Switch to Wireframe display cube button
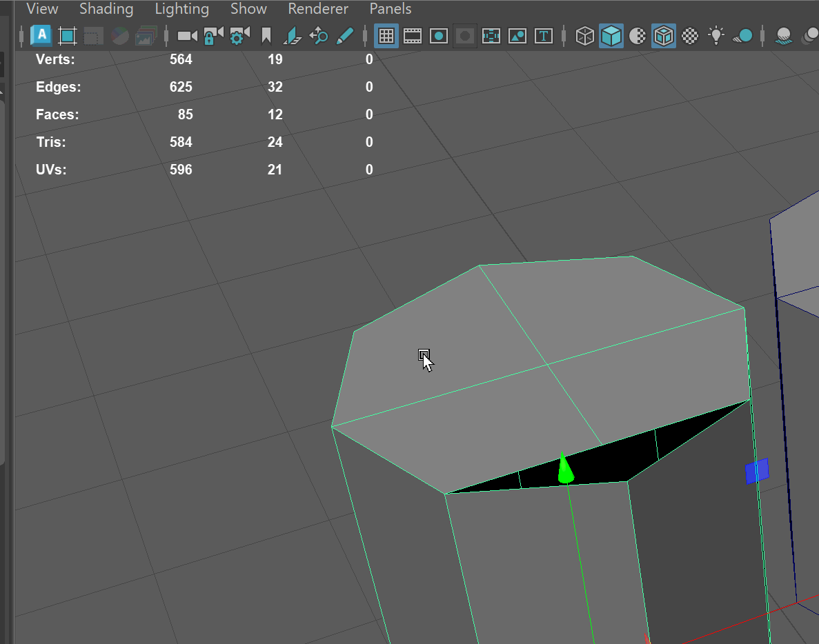Image resolution: width=819 pixels, height=644 pixels. (x=585, y=36)
